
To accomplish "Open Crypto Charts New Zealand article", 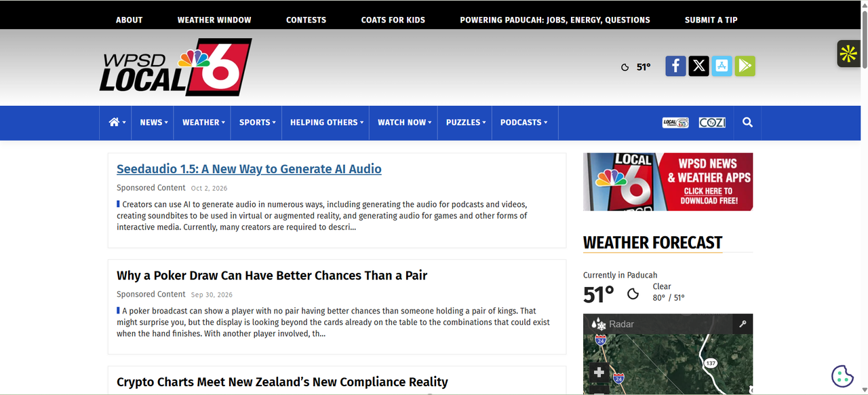I will [282, 382].
